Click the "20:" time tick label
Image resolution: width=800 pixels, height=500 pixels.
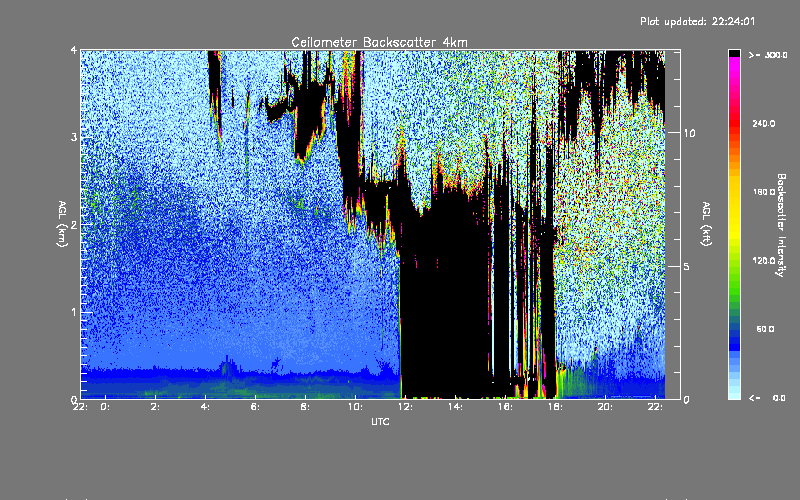click(605, 407)
